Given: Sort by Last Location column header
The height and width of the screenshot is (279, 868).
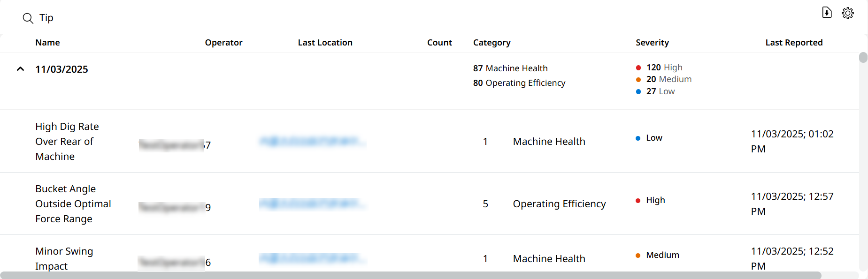Looking at the screenshot, I should tap(325, 43).
